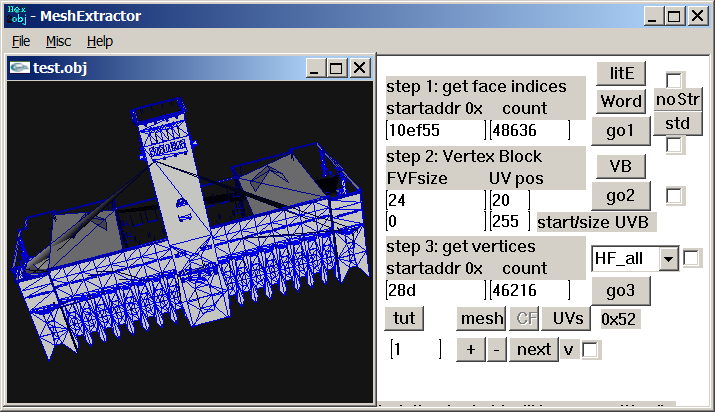Image resolution: width=715 pixels, height=412 pixels.
Task: Click the VB vertex block button
Action: coord(621,166)
